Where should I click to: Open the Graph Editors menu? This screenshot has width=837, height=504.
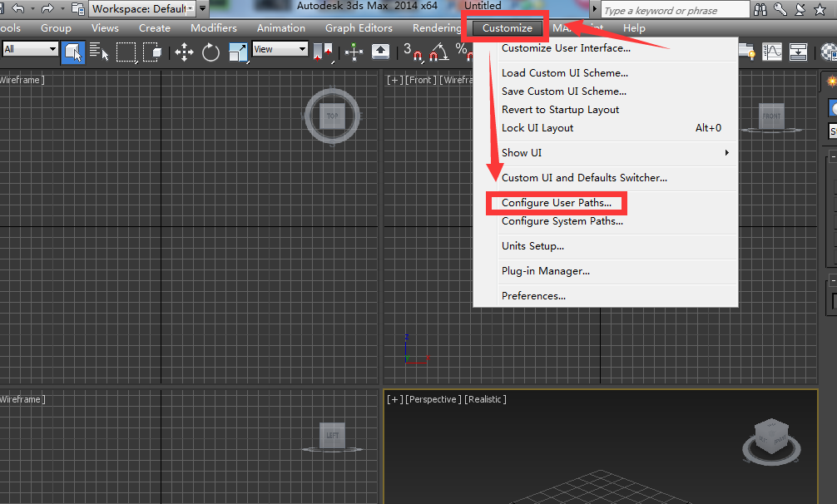[x=359, y=28]
